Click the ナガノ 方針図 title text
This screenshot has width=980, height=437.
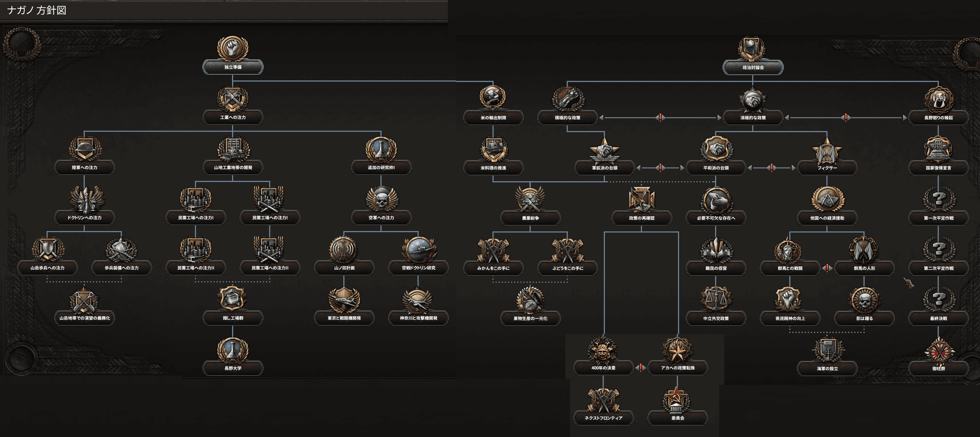click(37, 10)
